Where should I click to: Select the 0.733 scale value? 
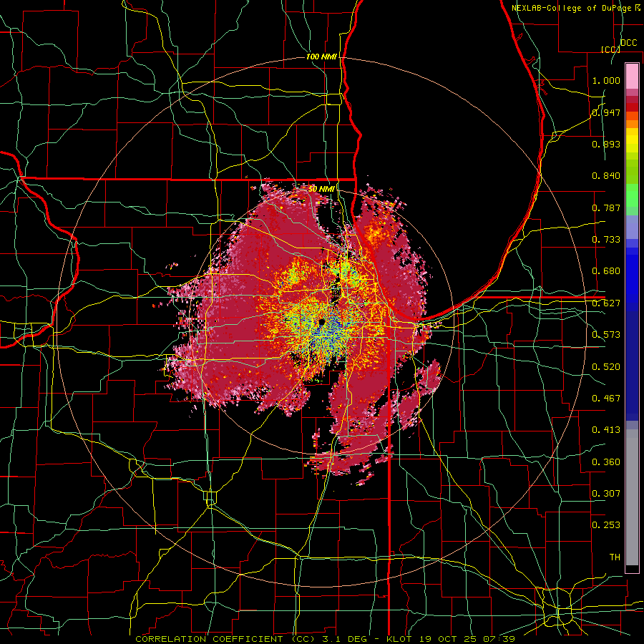[x=606, y=240]
